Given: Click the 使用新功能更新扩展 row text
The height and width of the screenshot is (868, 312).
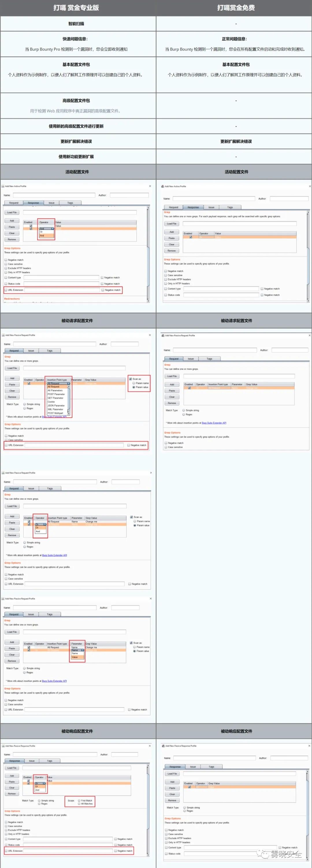Looking at the screenshot, I should [76, 157].
